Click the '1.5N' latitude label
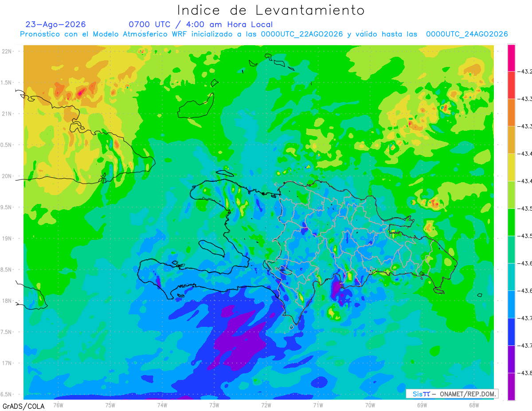 point(7,82)
